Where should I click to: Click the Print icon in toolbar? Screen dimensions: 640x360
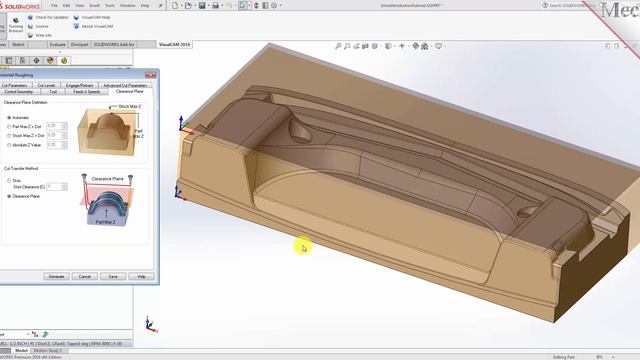coord(216,6)
